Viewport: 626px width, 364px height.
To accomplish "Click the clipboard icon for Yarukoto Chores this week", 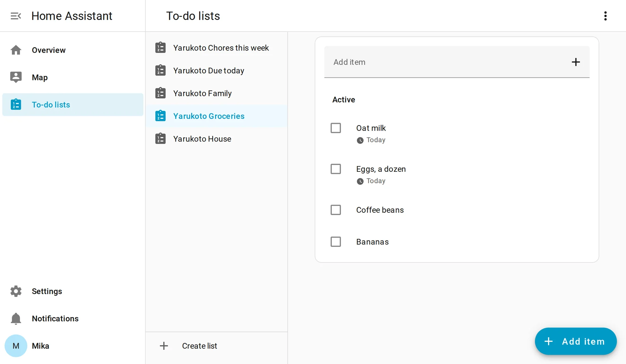I will [160, 48].
